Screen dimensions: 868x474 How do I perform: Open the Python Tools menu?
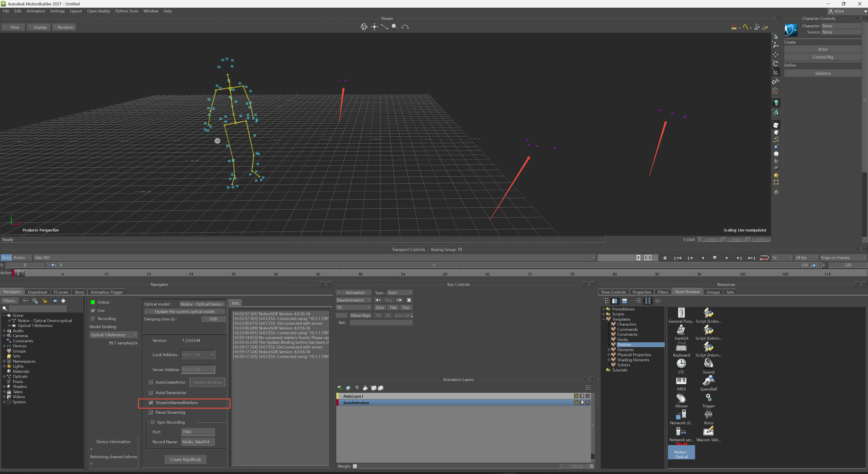click(127, 11)
